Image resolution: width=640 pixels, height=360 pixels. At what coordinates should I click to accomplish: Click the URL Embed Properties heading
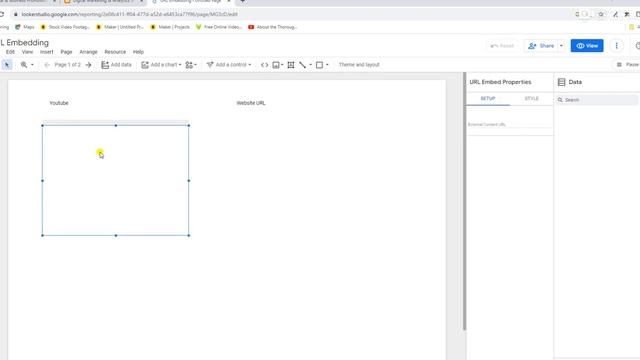[500, 82]
